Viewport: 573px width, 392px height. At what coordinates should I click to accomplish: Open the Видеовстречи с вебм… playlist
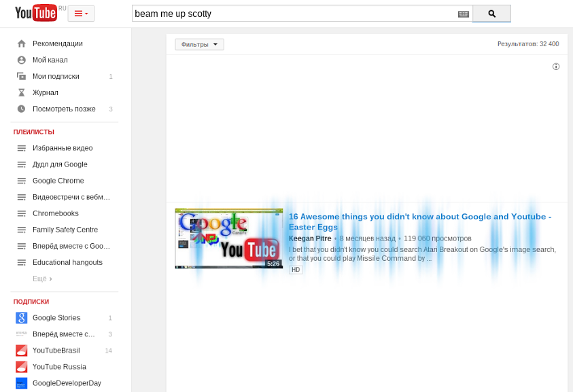[71, 197]
